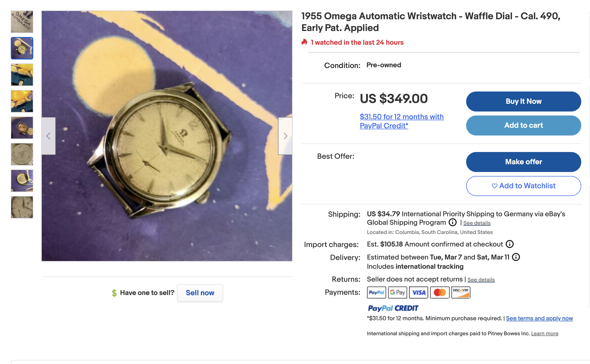Select the caseback engraving thumbnail
Screen dimensions: 590x364
(x=22, y=154)
